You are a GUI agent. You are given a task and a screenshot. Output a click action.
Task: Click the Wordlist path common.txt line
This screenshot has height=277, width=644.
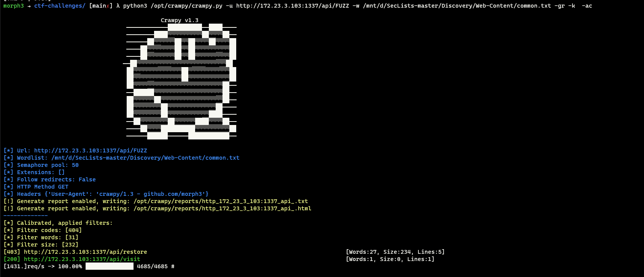coord(122,158)
